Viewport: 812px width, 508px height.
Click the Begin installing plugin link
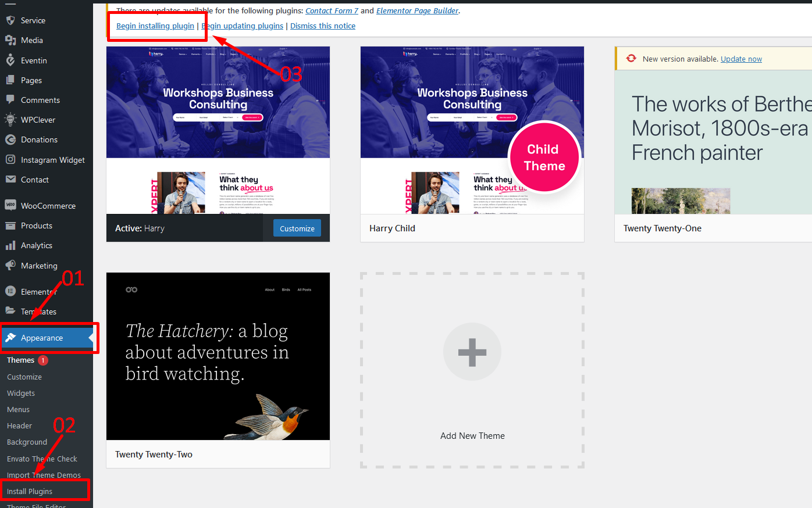155,26
